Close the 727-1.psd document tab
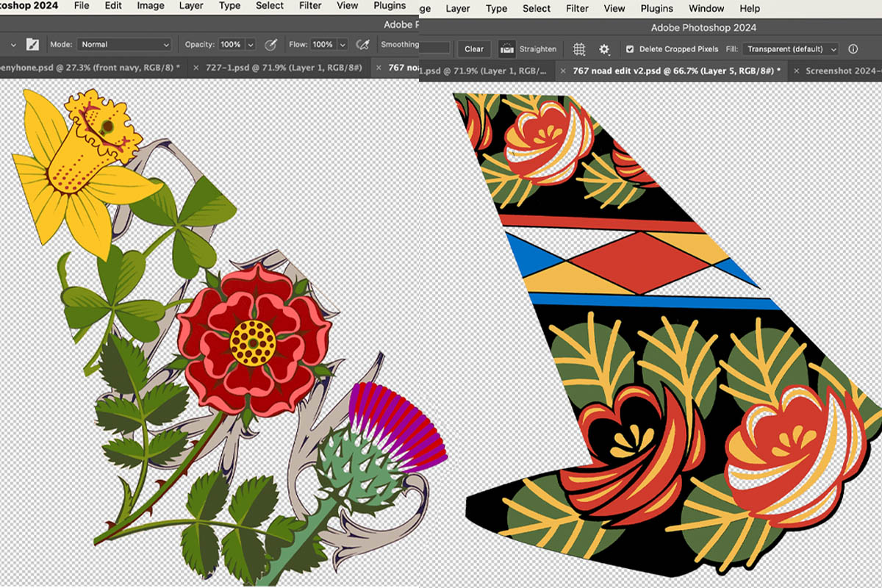Screen dimensions: 882x588 pyautogui.click(x=196, y=68)
